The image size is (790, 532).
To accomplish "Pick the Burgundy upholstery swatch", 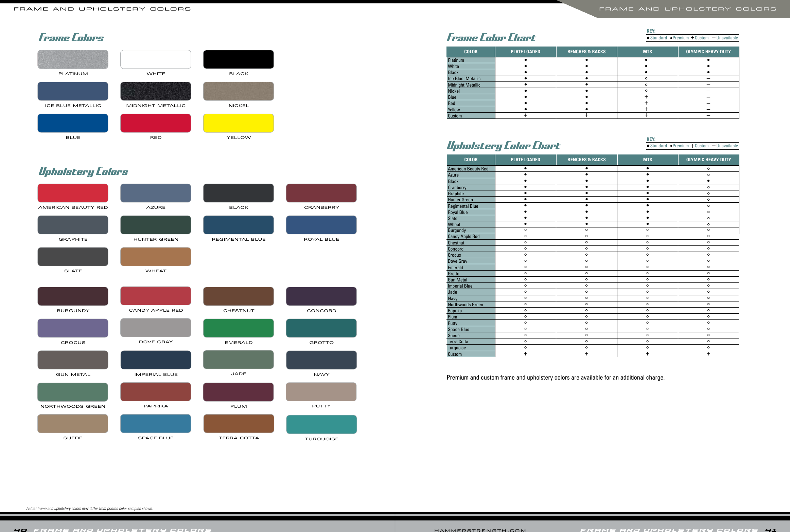I will coord(73,296).
